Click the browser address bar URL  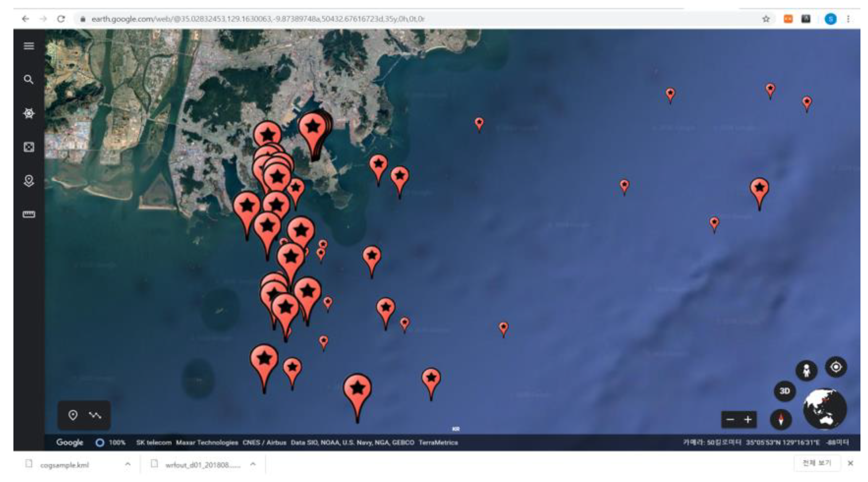257,19
